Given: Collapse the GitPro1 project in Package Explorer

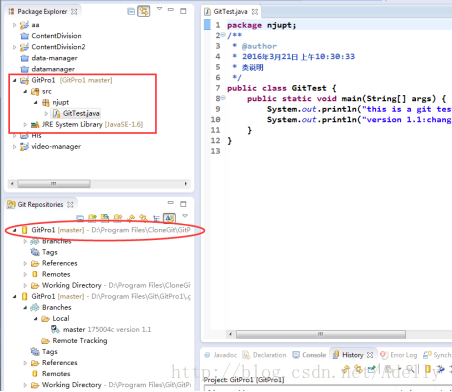Looking at the screenshot, I should pyautogui.click(x=14, y=80).
